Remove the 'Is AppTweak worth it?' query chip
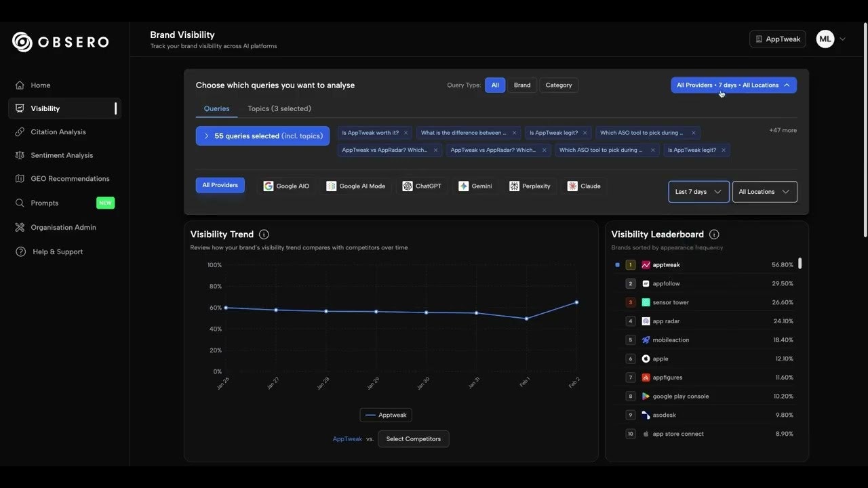Viewport: 868px width, 488px height. click(x=406, y=133)
